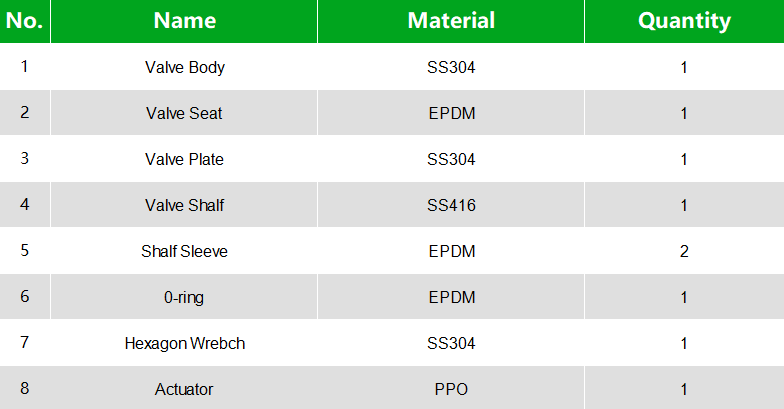The width and height of the screenshot is (784, 409).
Task: Click the "Material" column header
Action: (451, 21)
